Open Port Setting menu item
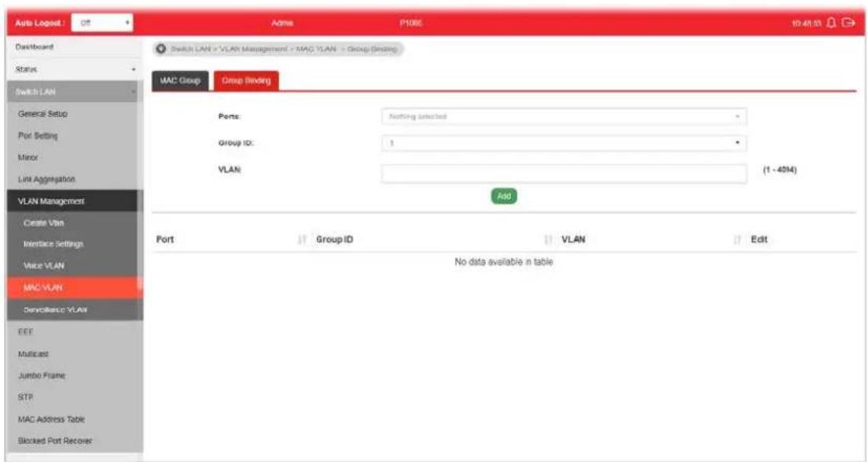Image resolution: width=868 pixels, height=462 pixels. pyautogui.click(x=75, y=135)
